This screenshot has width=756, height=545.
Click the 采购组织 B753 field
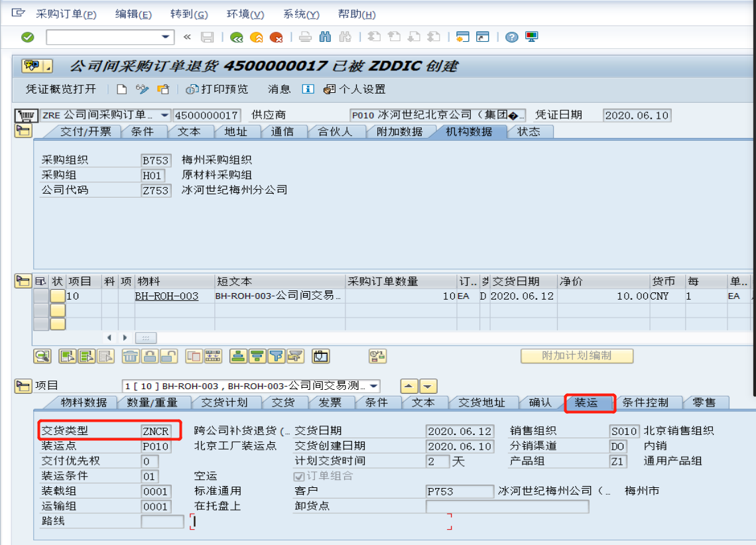pos(157,160)
